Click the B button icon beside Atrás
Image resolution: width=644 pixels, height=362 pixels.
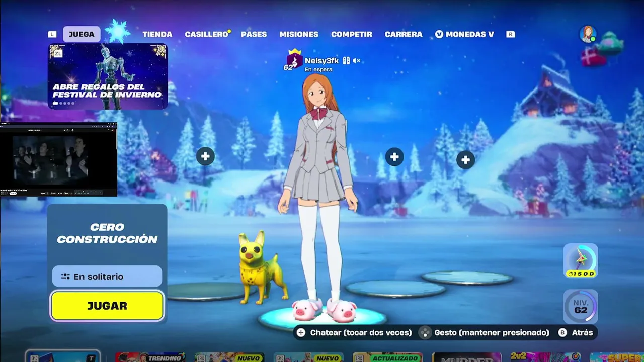click(562, 332)
